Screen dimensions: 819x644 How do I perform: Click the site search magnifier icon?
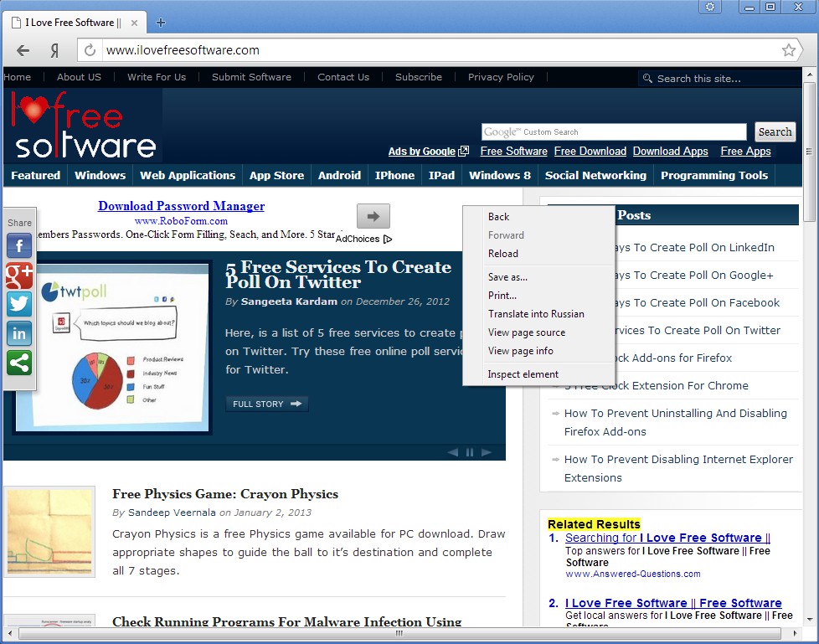coord(647,79)
